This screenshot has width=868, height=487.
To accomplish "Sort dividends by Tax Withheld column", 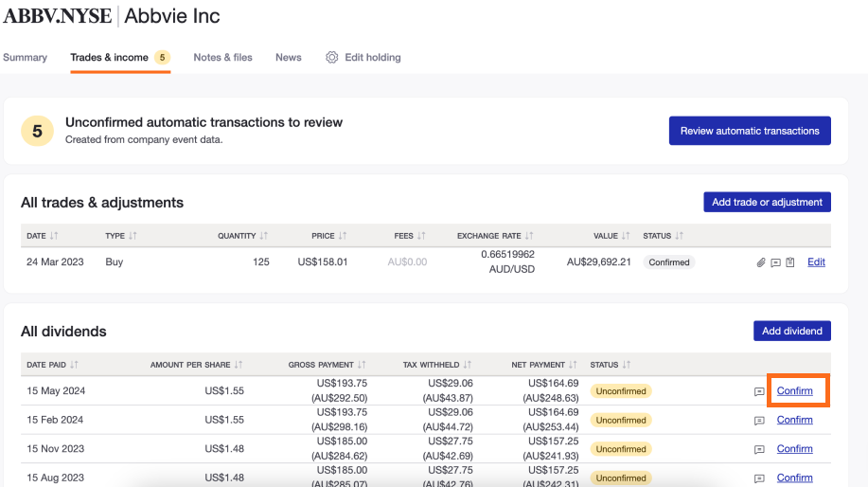I will pos(468,365).
